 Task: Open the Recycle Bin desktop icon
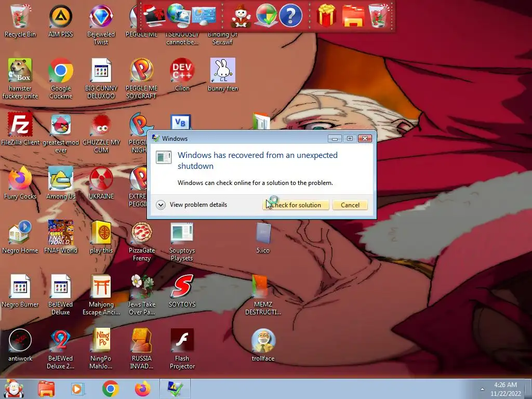click(x=20, y=21)
